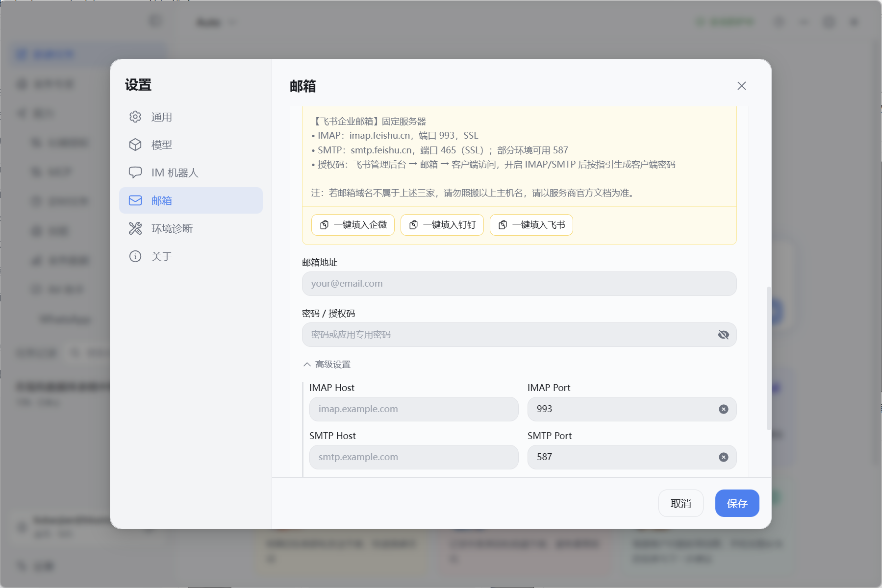The width and height of the screenshot is (882, 588).
Task: Click the chat bubble icon beside IM 机器人
Action: pyautogui.click(x=135, y=172)
